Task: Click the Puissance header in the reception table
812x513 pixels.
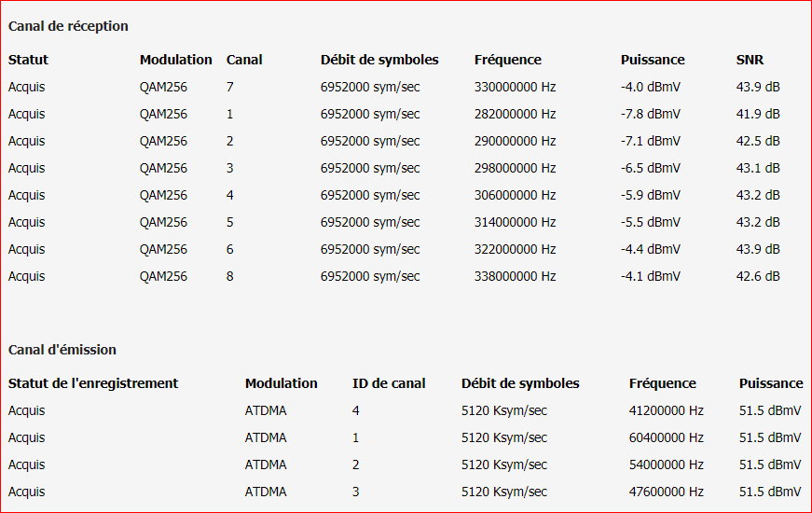Action: (653, 60)
